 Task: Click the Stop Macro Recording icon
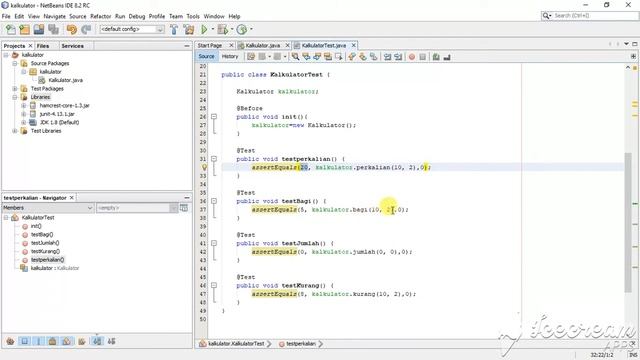point(422,57)
